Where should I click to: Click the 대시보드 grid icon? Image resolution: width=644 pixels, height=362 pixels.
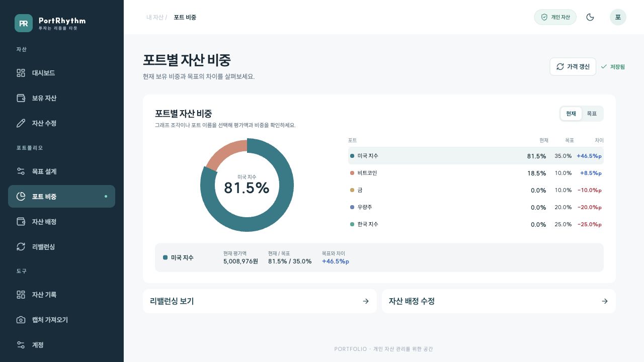click(x=21, y=73)
